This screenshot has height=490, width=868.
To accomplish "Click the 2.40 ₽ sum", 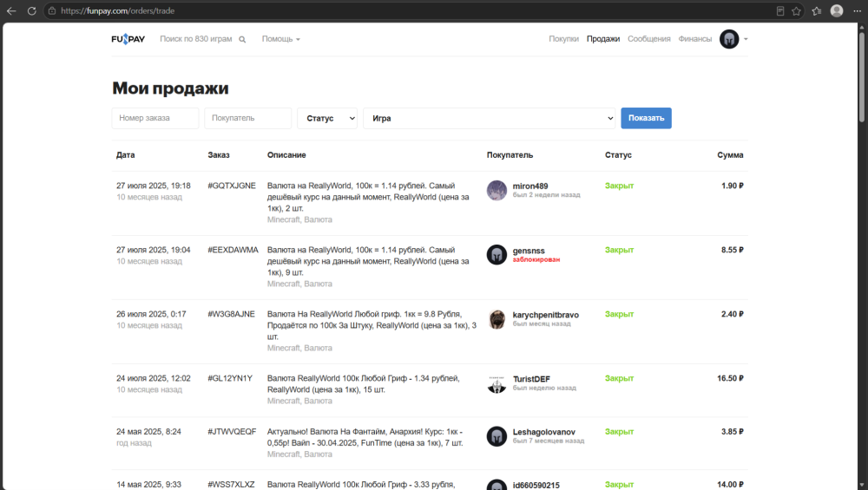I will click(732, 314).
